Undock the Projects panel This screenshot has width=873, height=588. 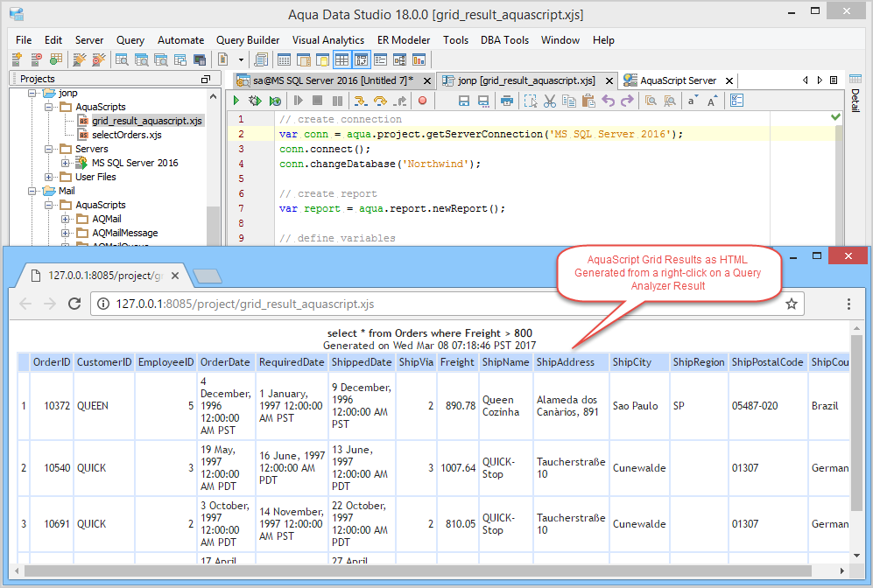click(x=205, y=79)
